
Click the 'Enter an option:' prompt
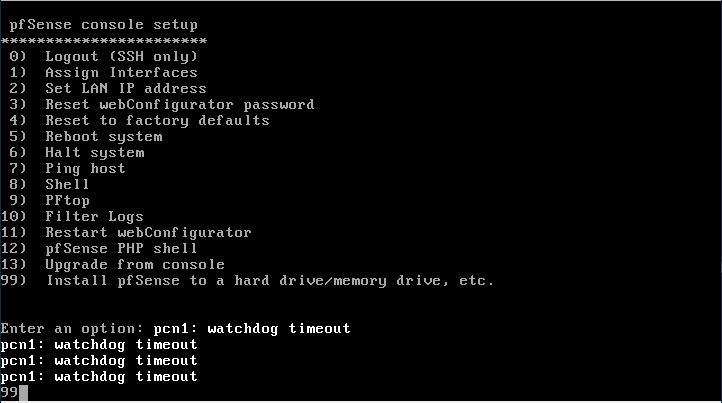coord(72,329)
